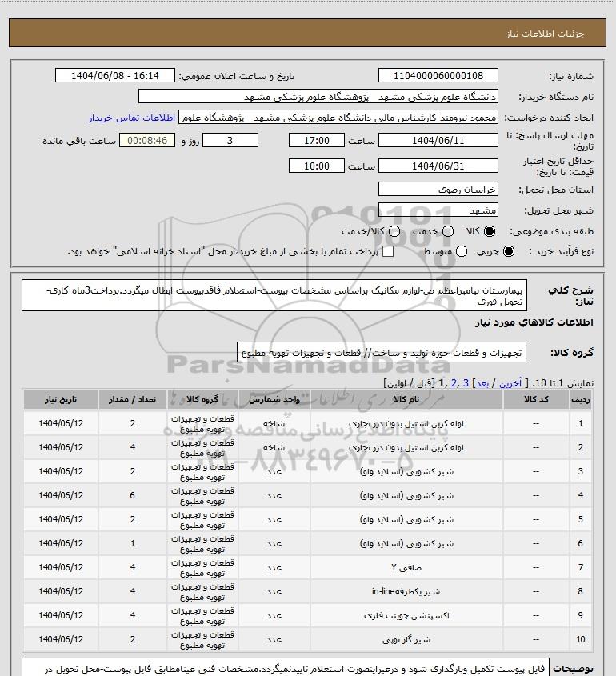Click the واحد شمارش column header
The height and width of the screenshot is (676, 616).
[x=274, y=400]
